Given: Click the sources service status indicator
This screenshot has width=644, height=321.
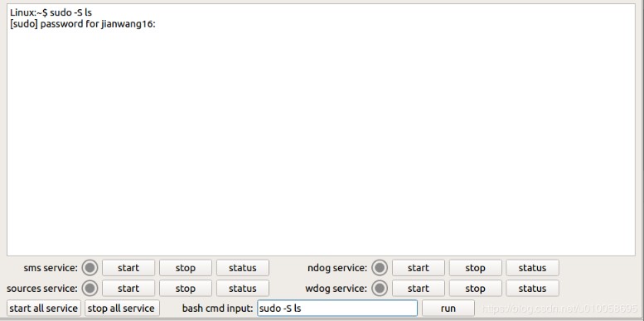Looking at the screenshot, I should (90, 289).
